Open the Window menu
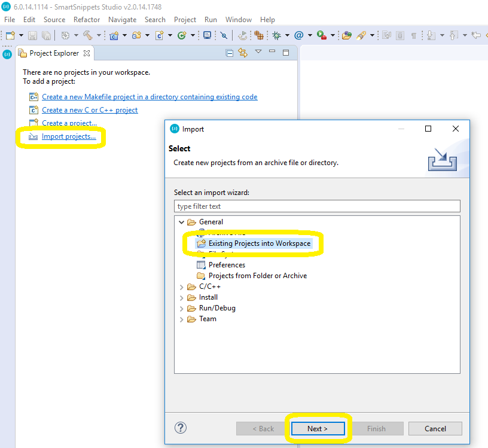 pyautogui.click(x=239, y=20)
